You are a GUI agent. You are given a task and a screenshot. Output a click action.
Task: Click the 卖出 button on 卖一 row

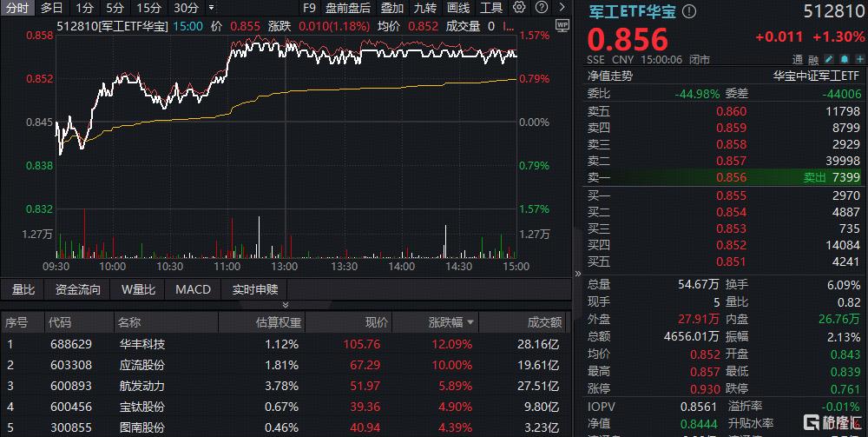coord(814,177)
